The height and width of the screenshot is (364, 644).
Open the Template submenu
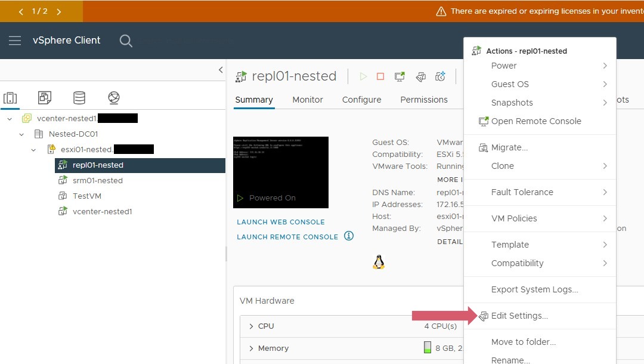540,245
